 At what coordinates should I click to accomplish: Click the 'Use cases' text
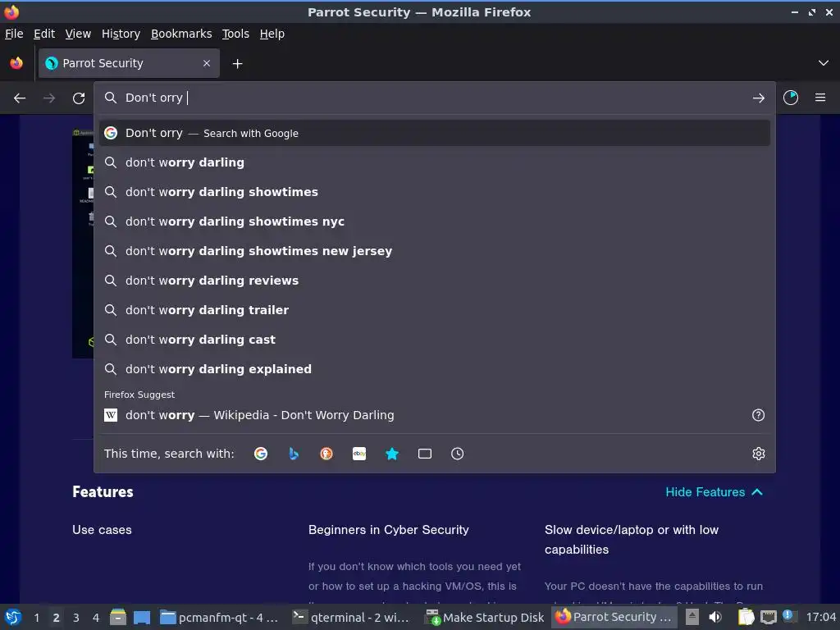(x=102, y=530)
